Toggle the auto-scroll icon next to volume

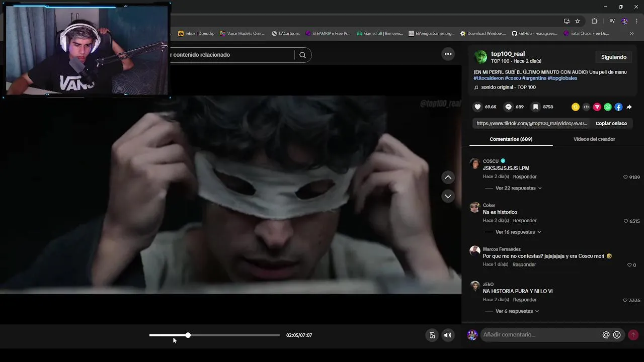[x=432, y=335]
